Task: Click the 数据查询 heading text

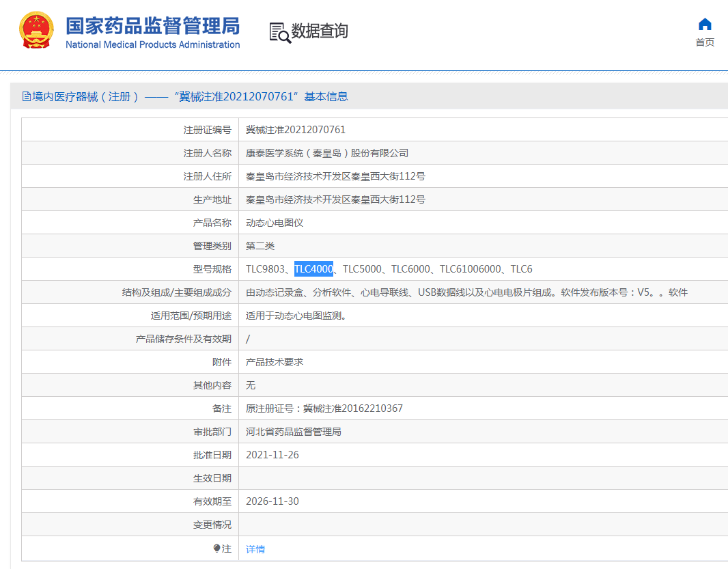Action: click(x=320, y=31)
